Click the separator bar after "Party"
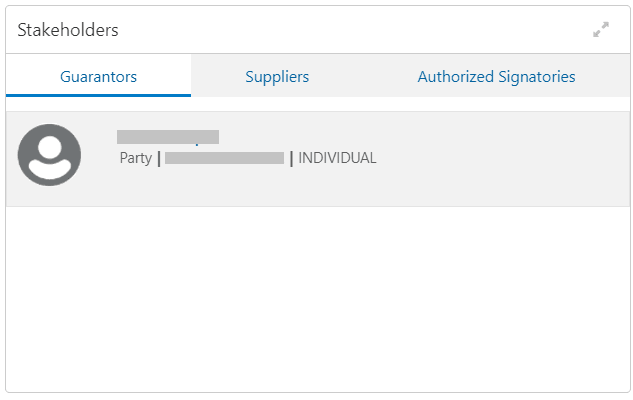This screenshot has width=633, height=400. [158, 158]
